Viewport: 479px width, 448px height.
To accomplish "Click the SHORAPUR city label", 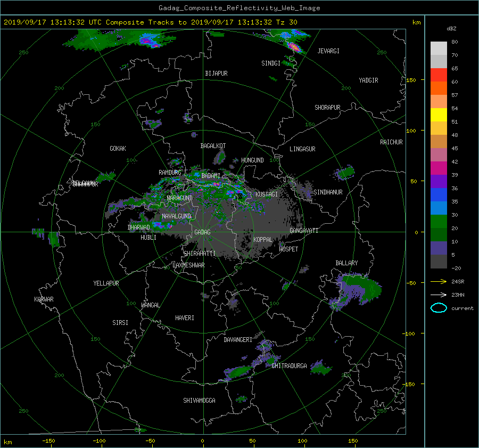I will [327, 108].
